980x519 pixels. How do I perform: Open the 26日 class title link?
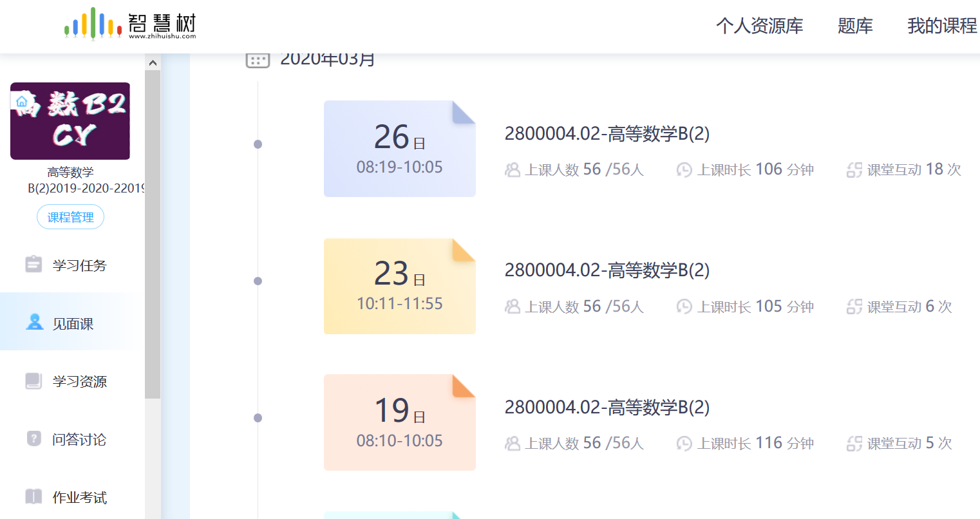click(x=607, y=134)
